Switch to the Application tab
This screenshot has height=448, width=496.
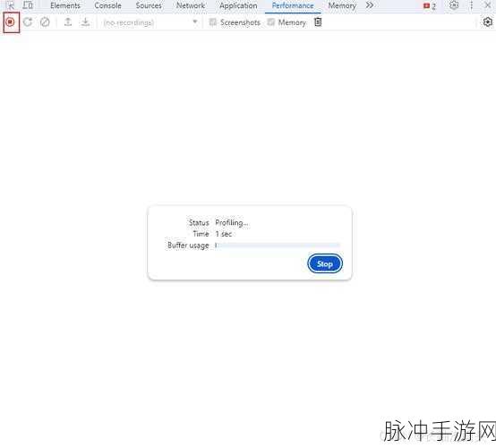(x=238, y=5)
